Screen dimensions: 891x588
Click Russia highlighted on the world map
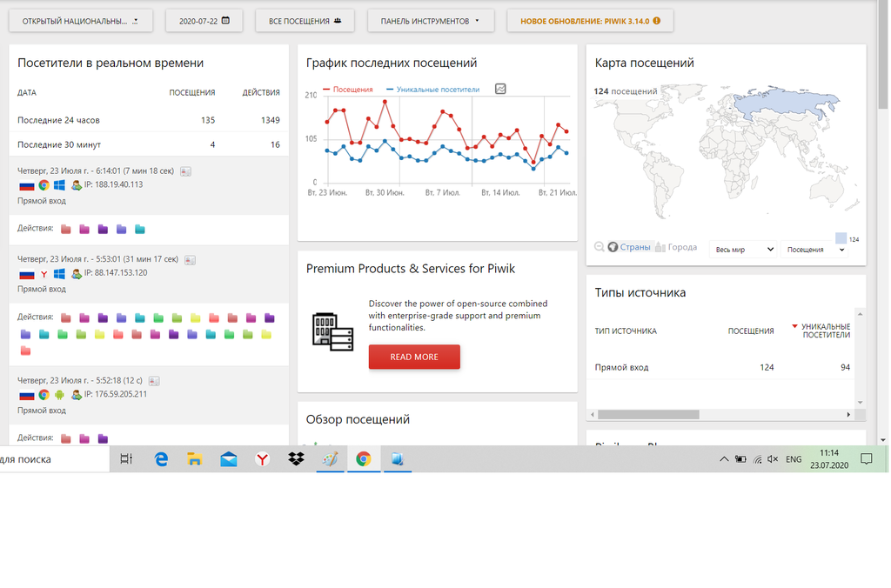click(787, 103)
